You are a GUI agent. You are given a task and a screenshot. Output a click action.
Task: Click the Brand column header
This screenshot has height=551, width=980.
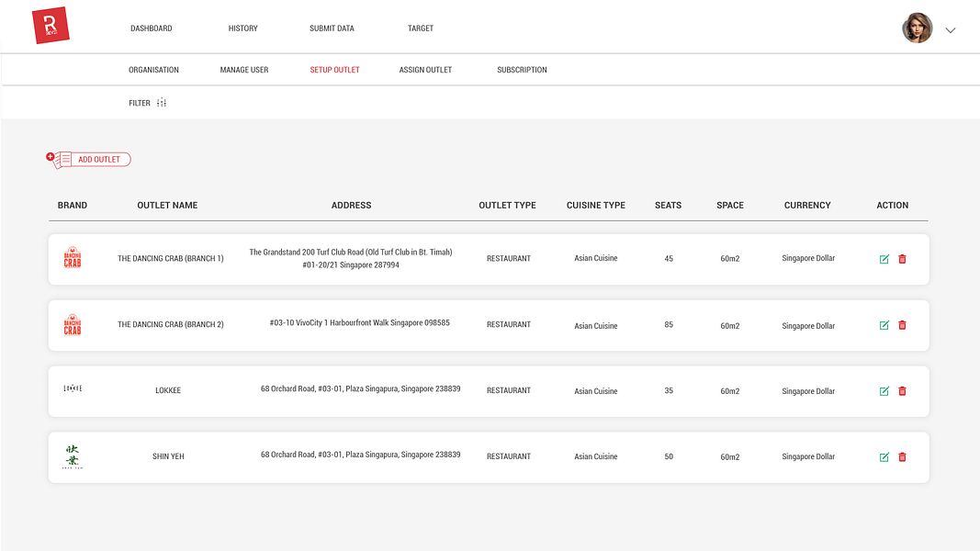click(73, 205)
